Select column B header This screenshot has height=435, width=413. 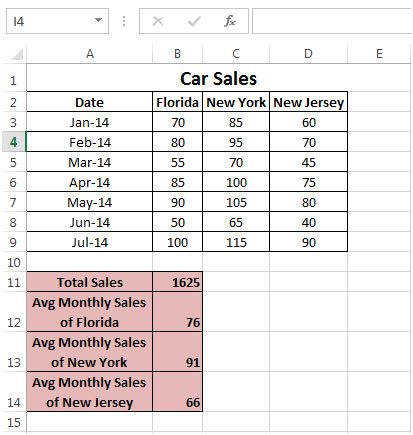point(177,54)
